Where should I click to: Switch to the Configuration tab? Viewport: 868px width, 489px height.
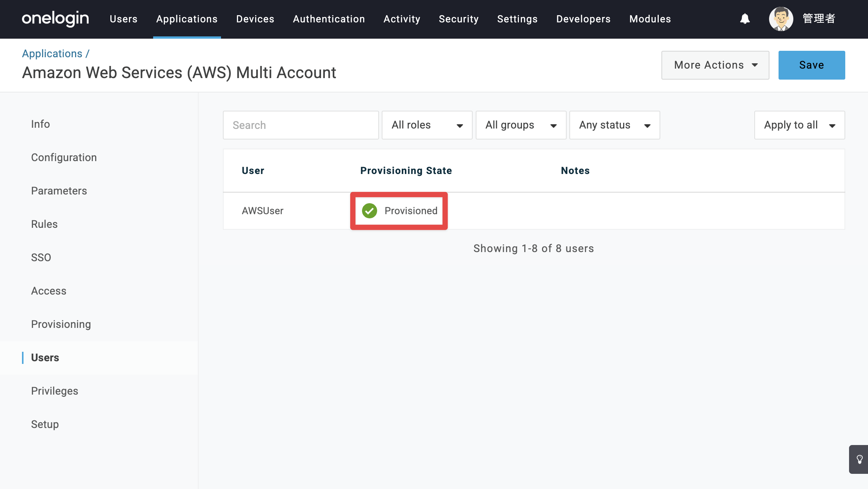(64, 158)
